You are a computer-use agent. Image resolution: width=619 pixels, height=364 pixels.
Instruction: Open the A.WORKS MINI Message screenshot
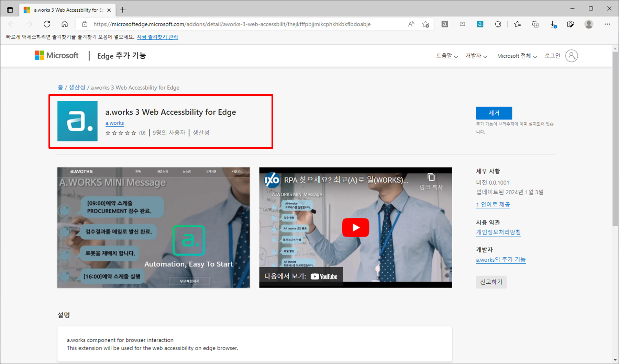(x=154, y=227)
